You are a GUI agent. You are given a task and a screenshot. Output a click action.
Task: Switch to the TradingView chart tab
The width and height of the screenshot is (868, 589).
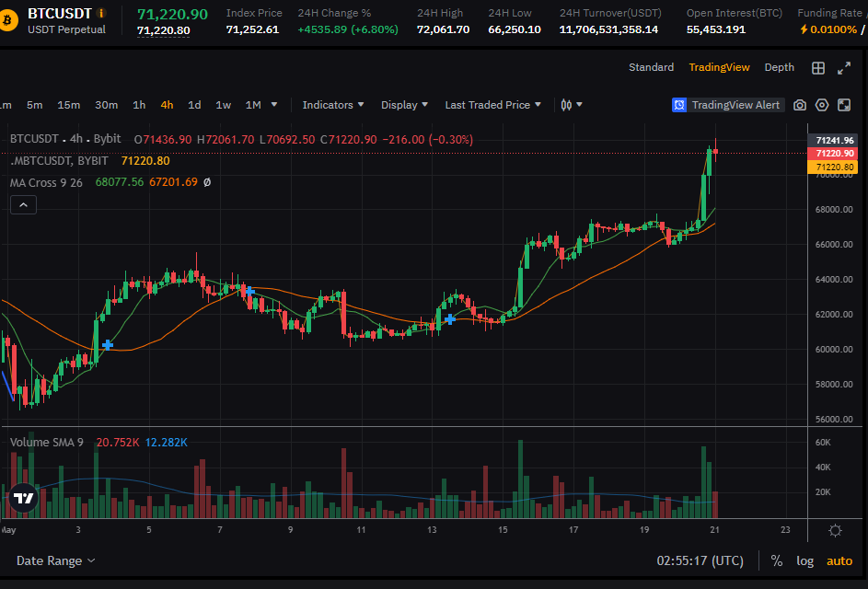pos(719,67)
